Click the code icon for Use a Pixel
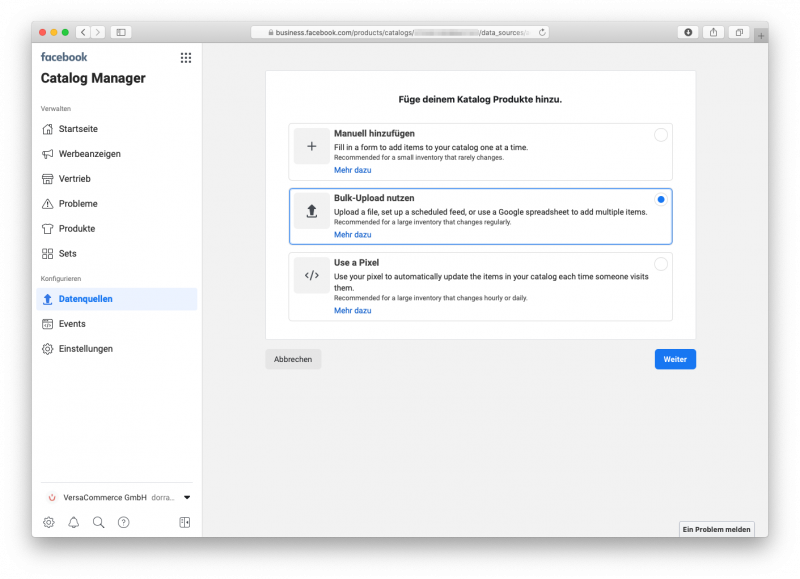800x579 pixels. pos(312,275)
